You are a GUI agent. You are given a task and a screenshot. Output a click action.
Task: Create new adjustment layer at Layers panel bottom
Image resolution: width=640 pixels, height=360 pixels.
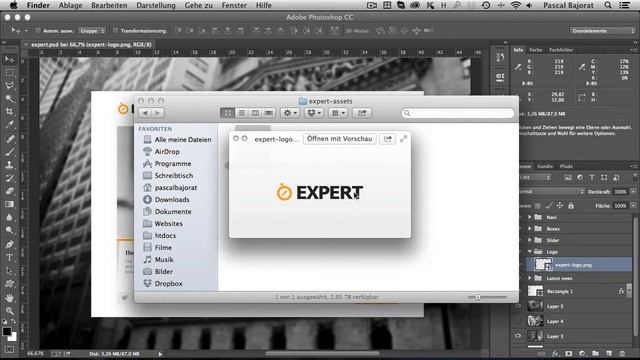tap(582, 353)
